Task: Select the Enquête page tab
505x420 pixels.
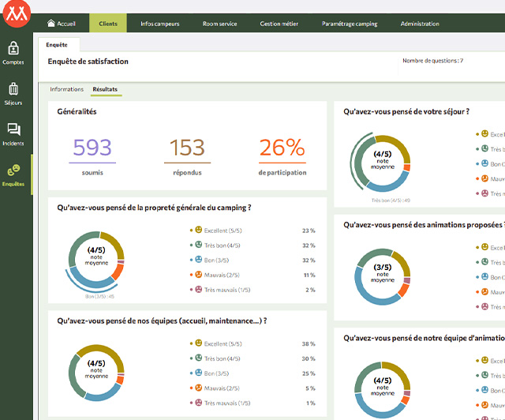Action: 57,45
